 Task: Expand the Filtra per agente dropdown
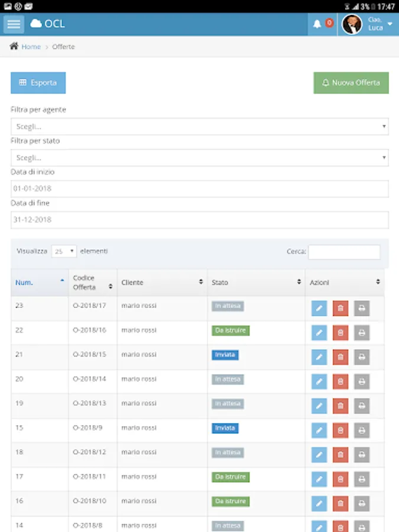200,126
